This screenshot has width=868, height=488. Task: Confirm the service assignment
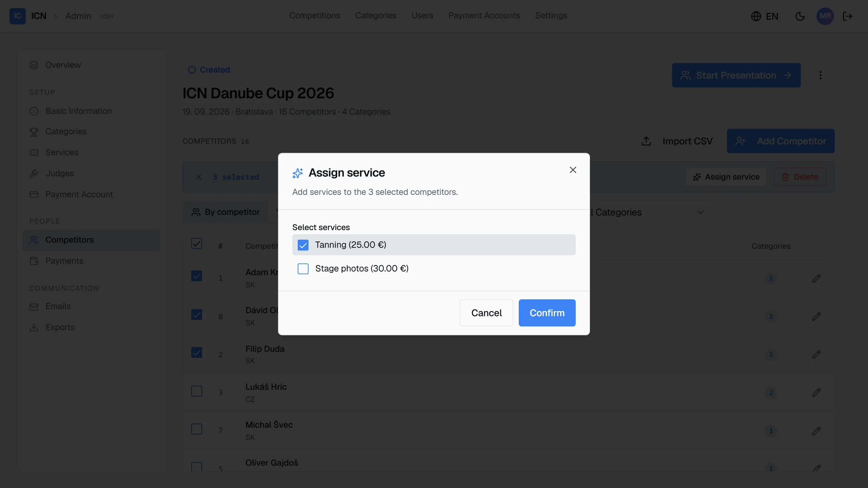click(x=547, y=313)
